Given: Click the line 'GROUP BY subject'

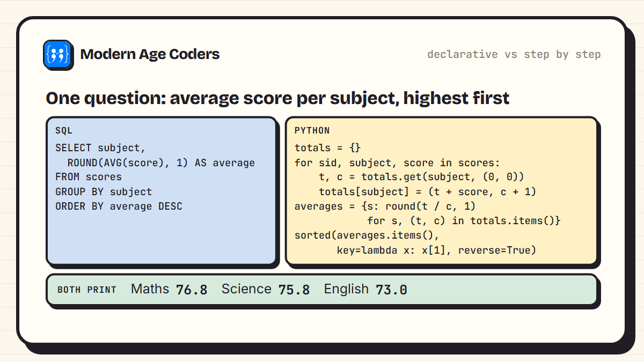Looking at the screenshot, I should point(104,191).
